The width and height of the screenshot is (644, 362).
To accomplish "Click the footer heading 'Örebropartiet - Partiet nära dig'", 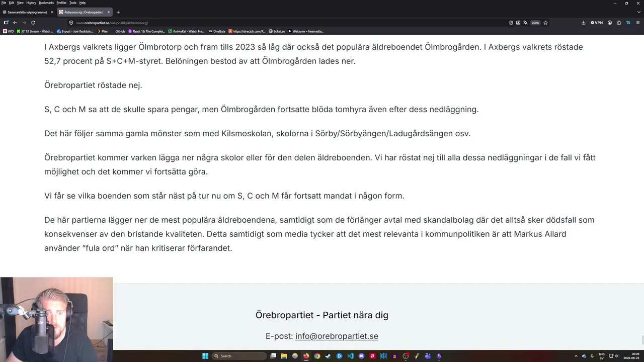I will pyautogui.click(x=322, y=315).
